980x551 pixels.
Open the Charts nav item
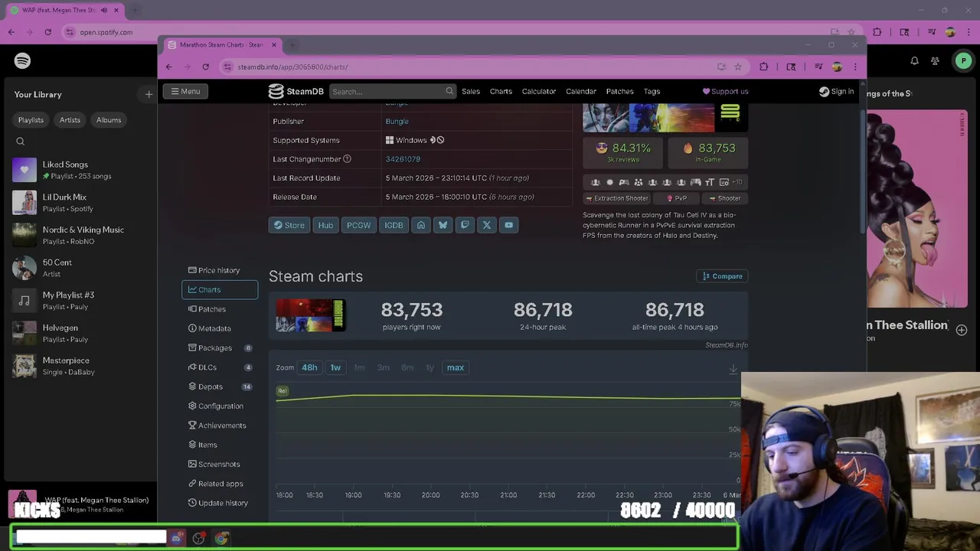(501, 91)
